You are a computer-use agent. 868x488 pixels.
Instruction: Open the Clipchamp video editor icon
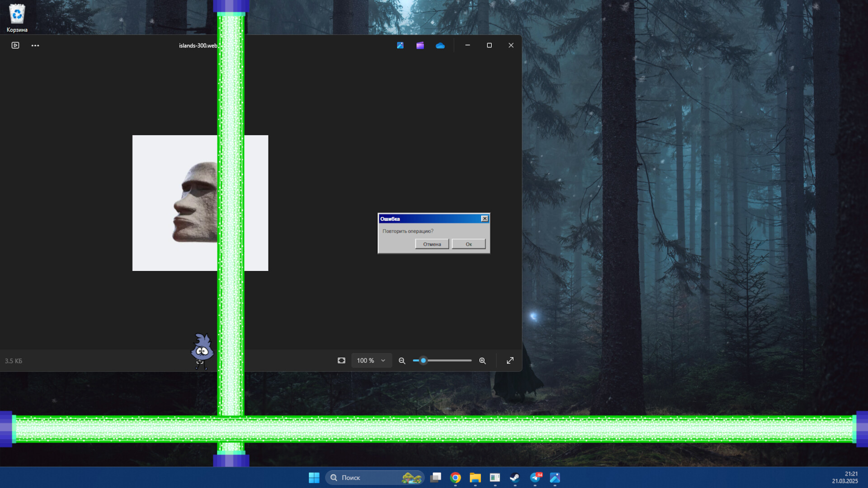coord(420,45)
